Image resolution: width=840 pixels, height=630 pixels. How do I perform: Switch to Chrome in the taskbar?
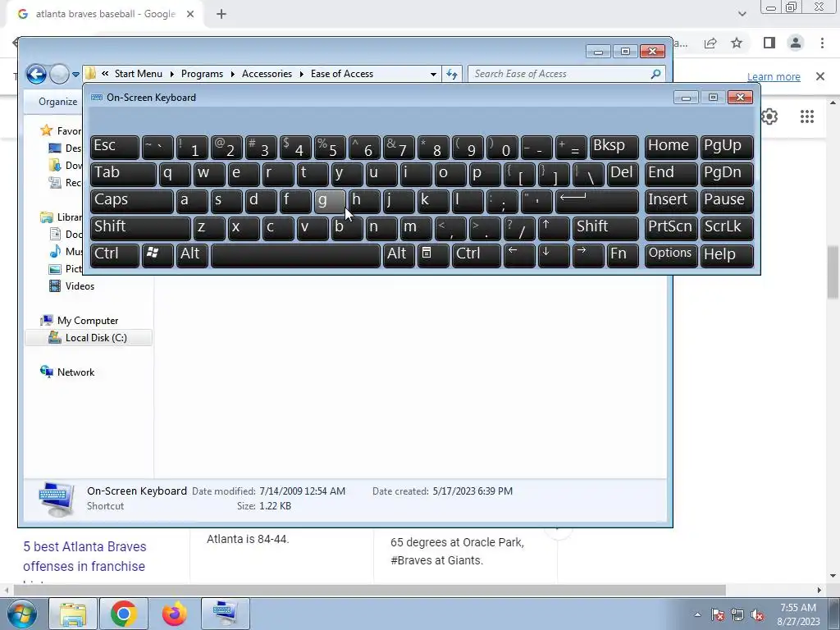click(x=123, y=614)
